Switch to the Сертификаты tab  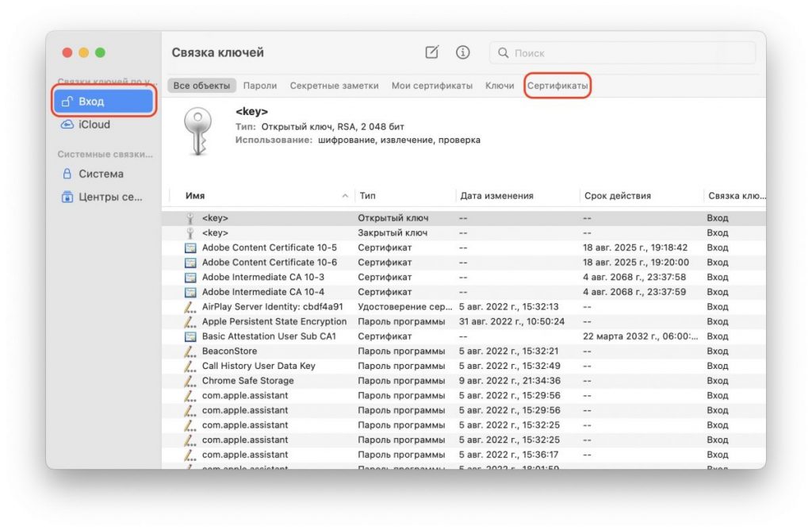coord(557,86)
